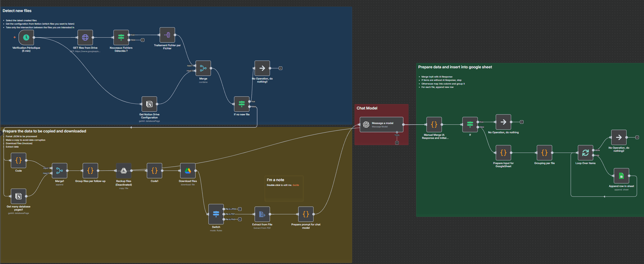The height and width of the screenshot is (264, 644).
Task: Select the I'm a note sticky note
Action: coord(284,188)
